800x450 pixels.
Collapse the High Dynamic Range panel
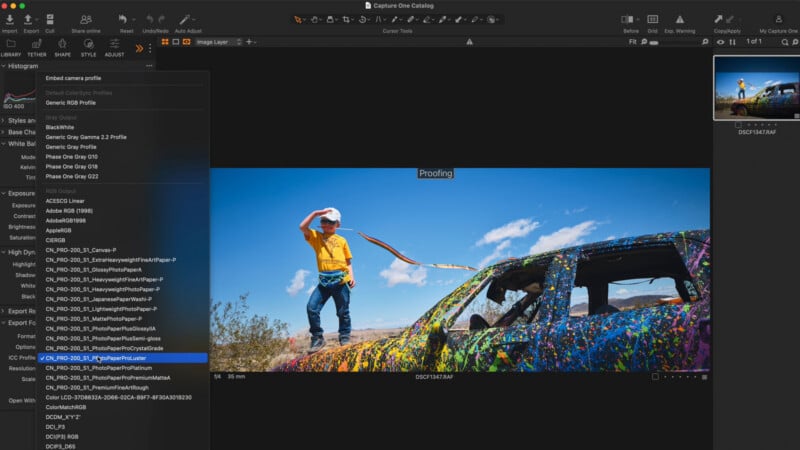pyautogui.click(x=4, y=252)
